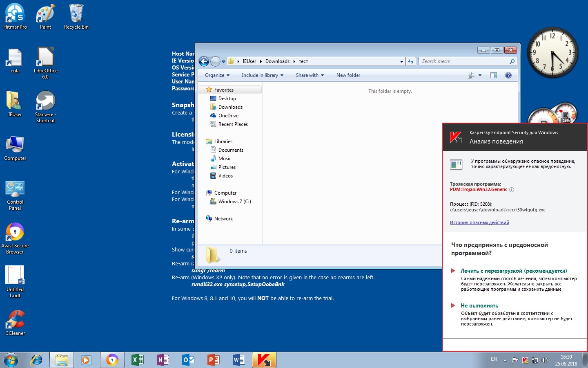Click the volume speaker tray icon
Image resolution: width=588 pixels, height=368 pixels.
pos(544,360)
